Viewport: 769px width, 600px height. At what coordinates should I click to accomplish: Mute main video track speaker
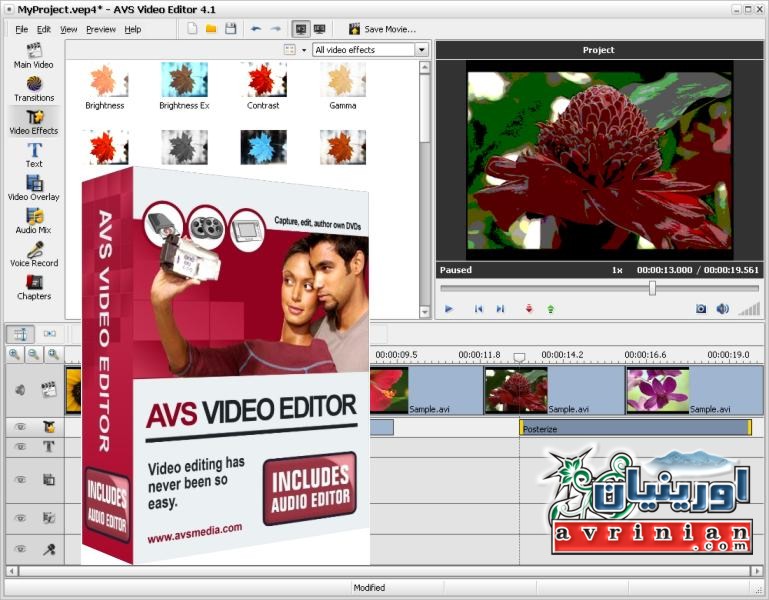click(x=20, y=390)
